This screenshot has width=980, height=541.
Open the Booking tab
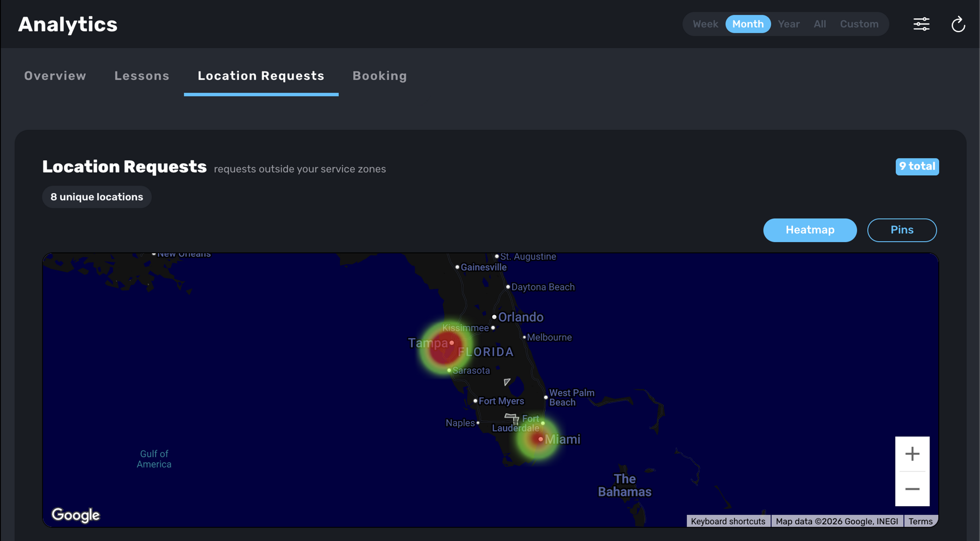click(x=380, y=76)
